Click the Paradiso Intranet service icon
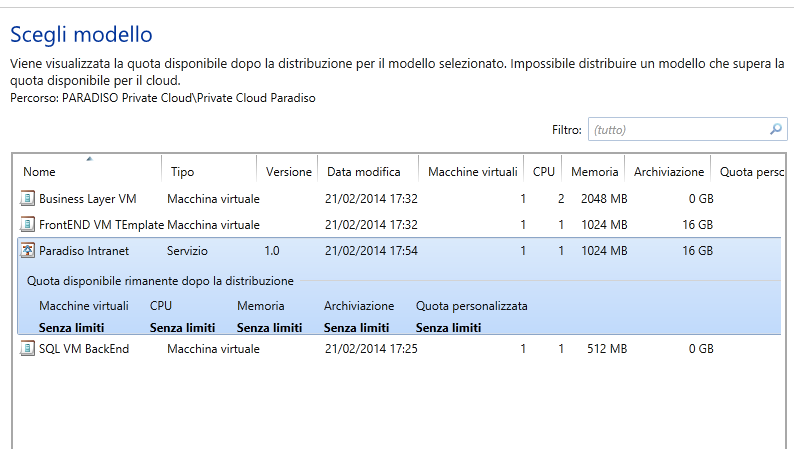Screen dimensions: 794x449 pyautogui.click(x=27, y=251)
